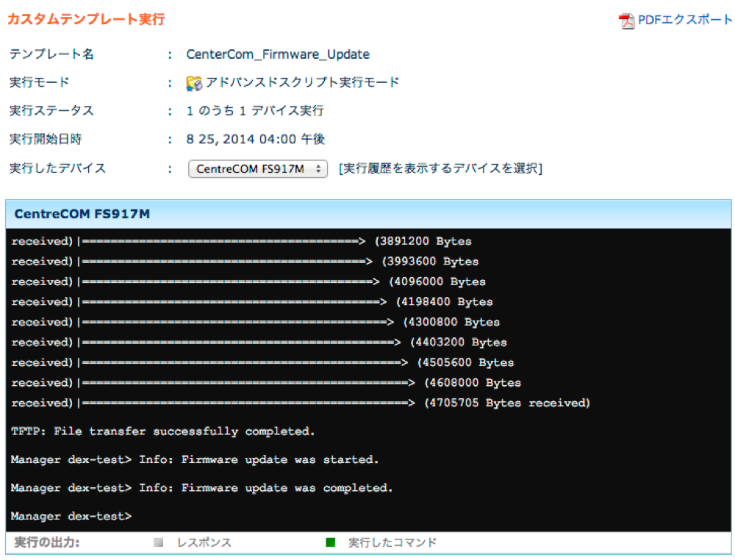The width and height of the screenshot is (735, 560).
Task: Click the 実行ステータス field label
Action: [x=51, y=111]
